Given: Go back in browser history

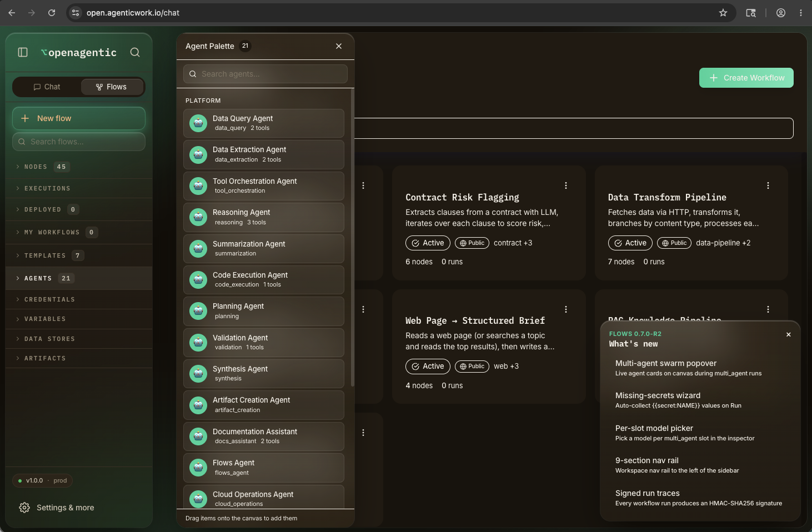Looking at the screenshot, I should click(x=12, y=13).
